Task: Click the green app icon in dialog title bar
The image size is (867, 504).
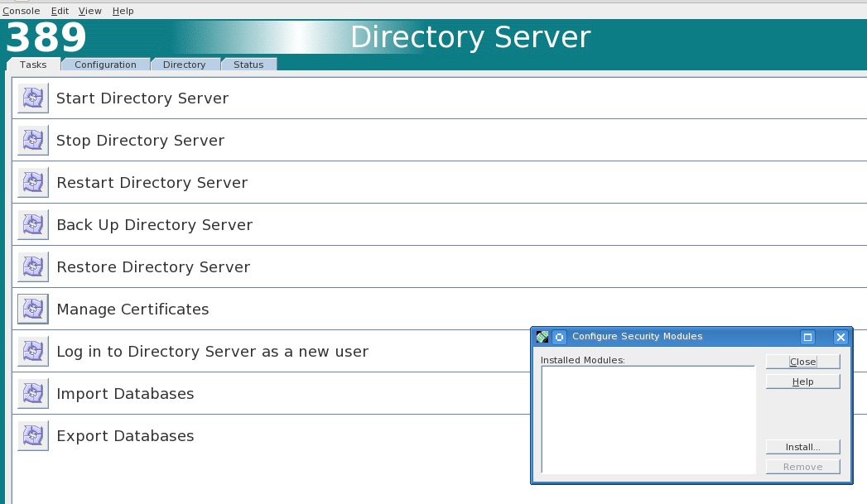Action: pos(542,337)
